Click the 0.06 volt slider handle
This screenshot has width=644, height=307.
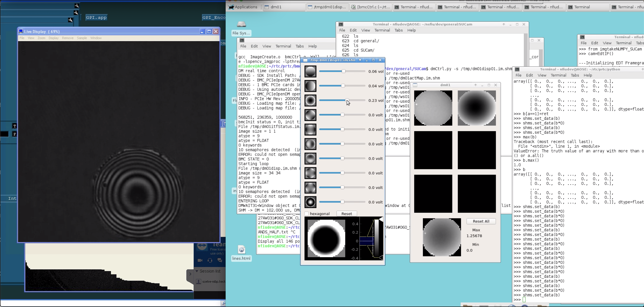click(x=343, y=71)
